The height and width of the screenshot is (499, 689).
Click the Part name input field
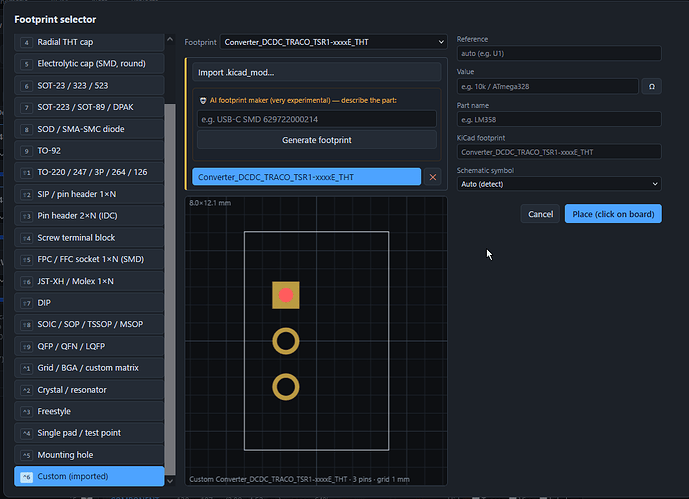click(559, 119)
